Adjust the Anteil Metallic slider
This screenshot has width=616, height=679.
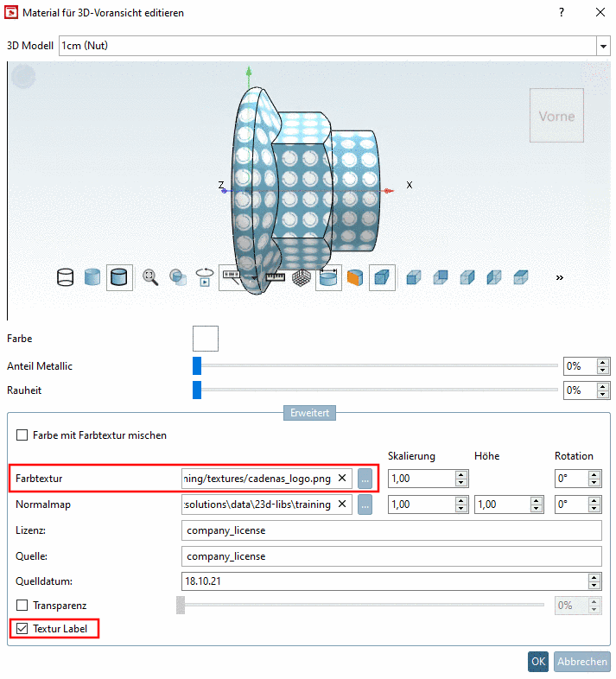coord(197,366)
